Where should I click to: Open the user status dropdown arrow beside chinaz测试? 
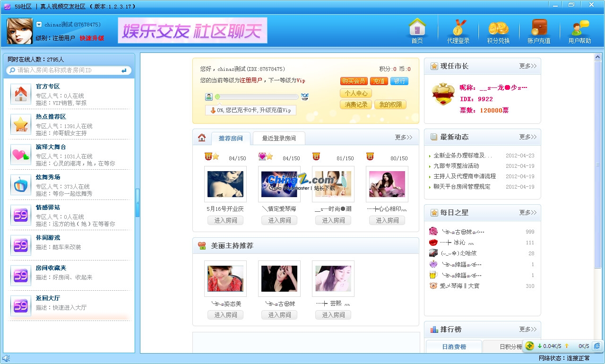click(x=39, y=25)
